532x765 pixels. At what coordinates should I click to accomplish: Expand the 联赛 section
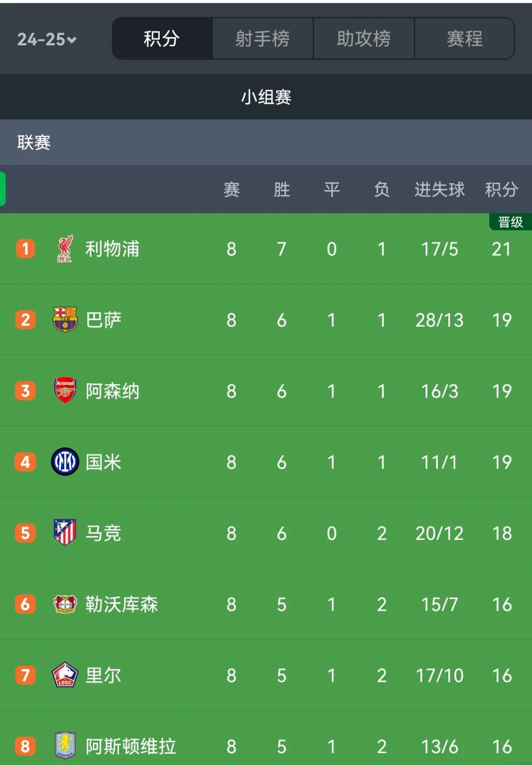34,143
